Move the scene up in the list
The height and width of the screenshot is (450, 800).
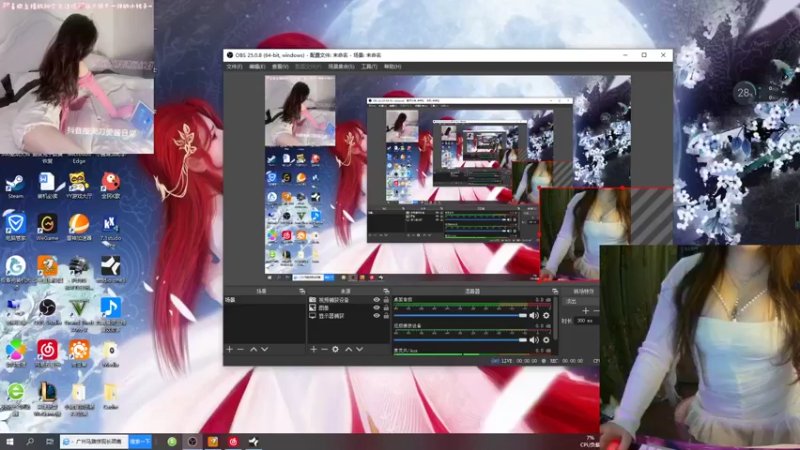click(x=254, y=349)
